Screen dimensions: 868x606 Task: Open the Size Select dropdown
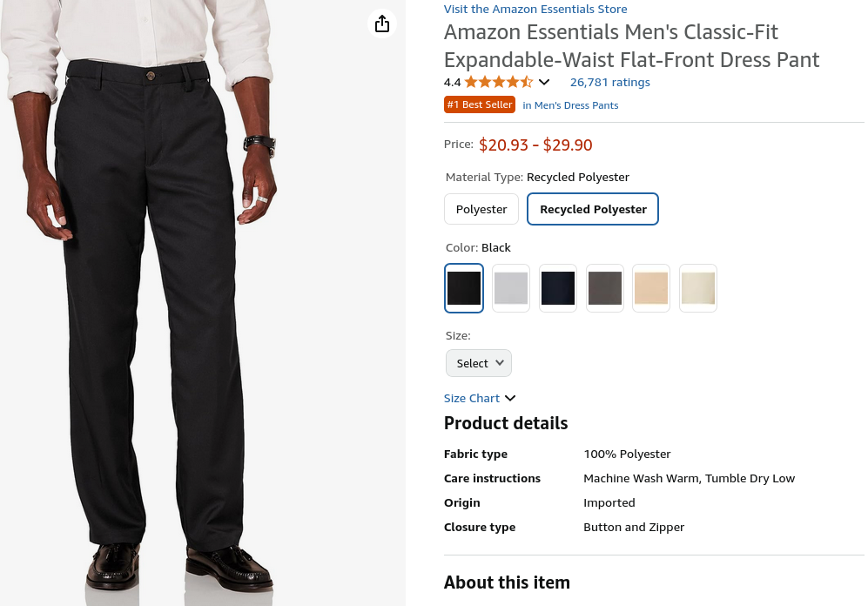click(x=479, y=363)
